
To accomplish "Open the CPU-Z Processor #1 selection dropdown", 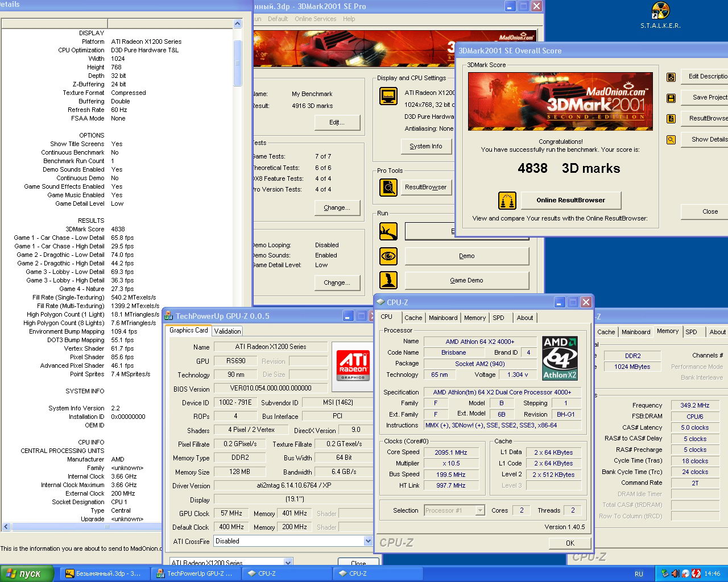I will point(480,510).
